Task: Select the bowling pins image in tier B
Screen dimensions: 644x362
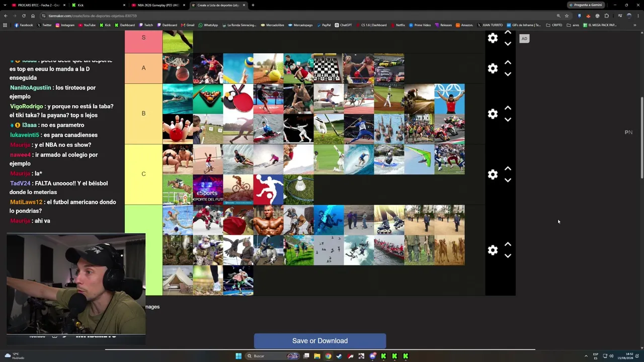Action: [178, 129]
